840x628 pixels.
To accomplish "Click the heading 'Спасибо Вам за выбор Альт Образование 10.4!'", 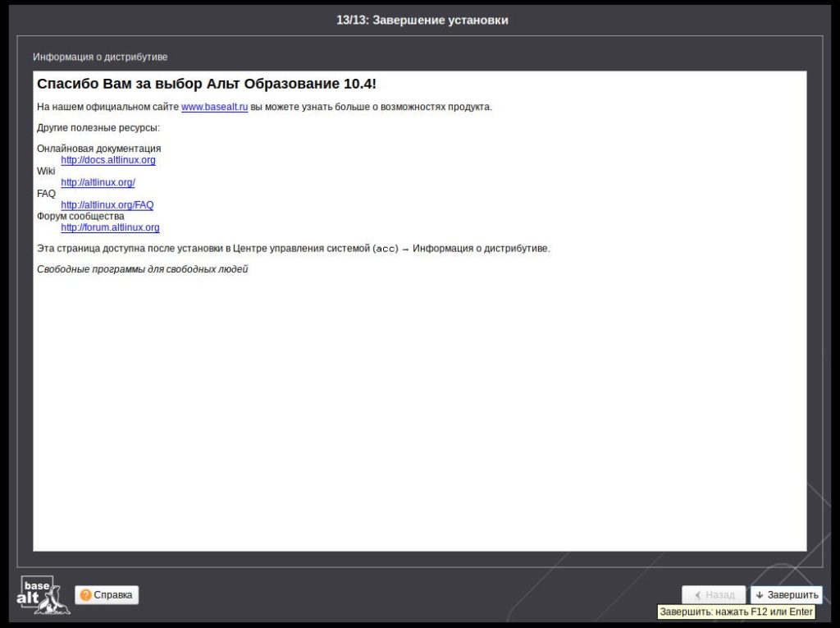I will point(207,85).
